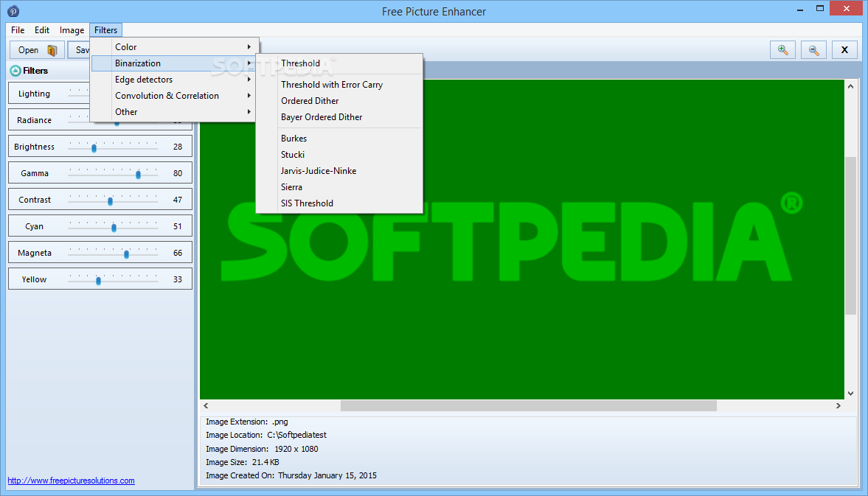Click the Brightness value 28
The width and height of the screenshot is (868, 496).
coord(178,147)
